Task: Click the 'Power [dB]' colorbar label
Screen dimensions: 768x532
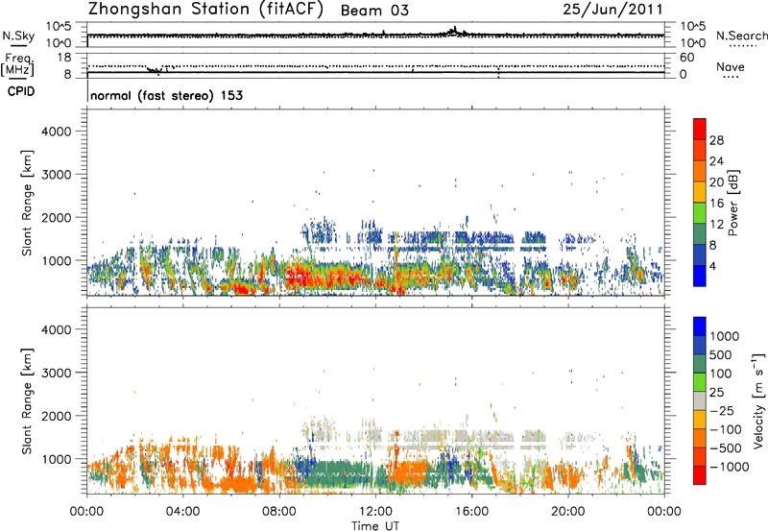Action: tap(733, 203)
